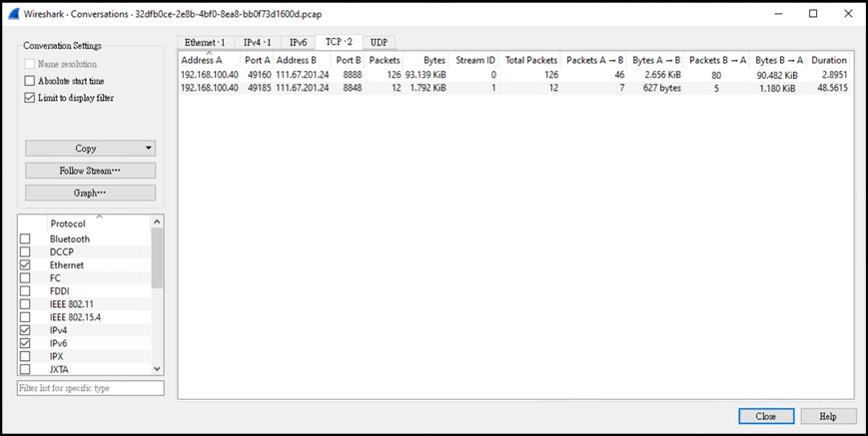Sort by the Address B column header
Viewport: 868px width, 436px height.
[x=302, y=60]
